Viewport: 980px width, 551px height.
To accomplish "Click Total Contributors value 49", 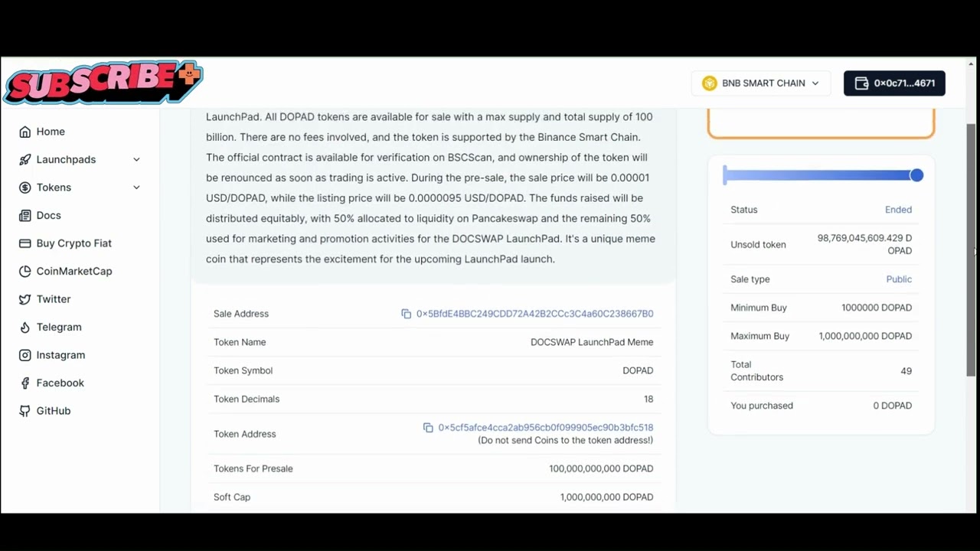I will [906, 371].
